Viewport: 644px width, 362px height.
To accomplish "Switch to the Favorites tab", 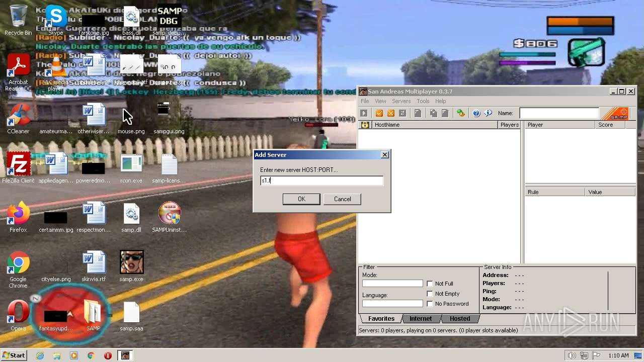I will pos(381,319).
